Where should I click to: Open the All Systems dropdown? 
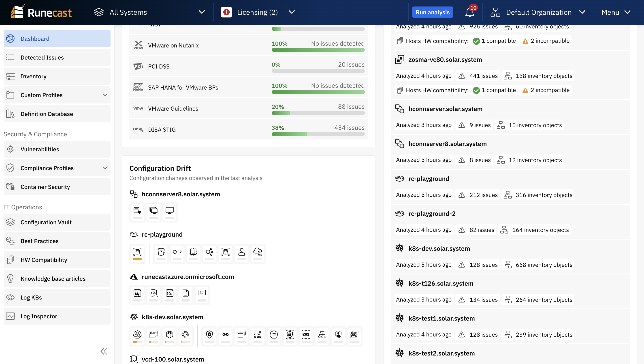pos(149,12)
